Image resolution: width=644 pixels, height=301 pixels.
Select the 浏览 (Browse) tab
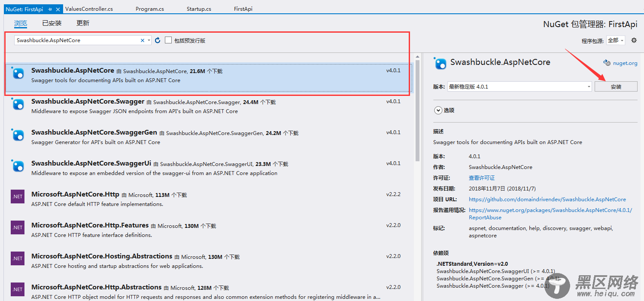pos(21,23)
